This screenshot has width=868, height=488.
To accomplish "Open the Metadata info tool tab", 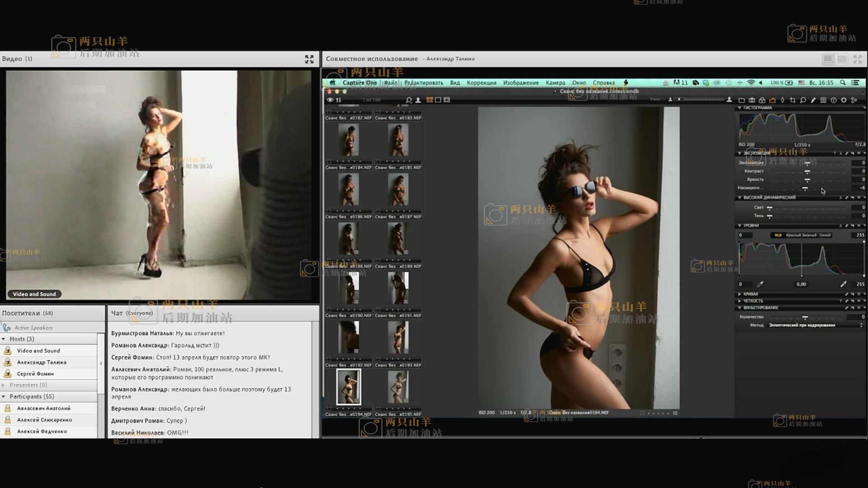I will click(834, 100).
